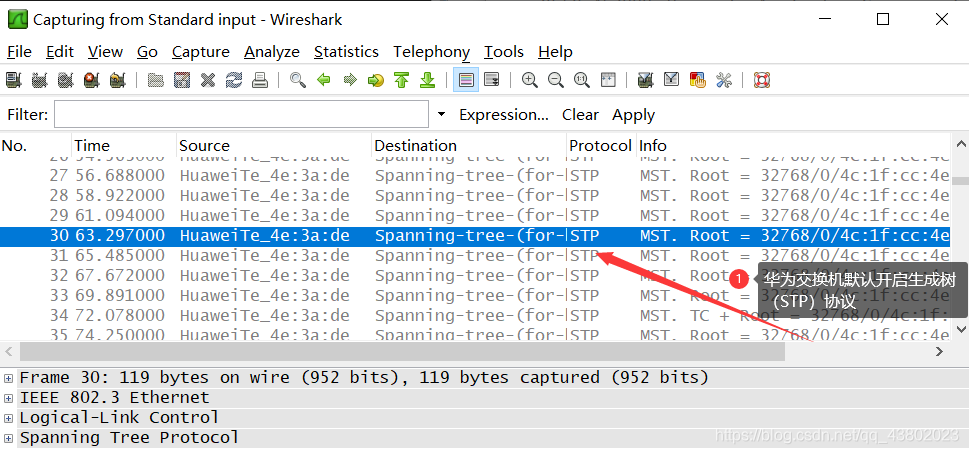Focus the display Filter input field
This screenshot has height=454, width=969.
(241, 114)
